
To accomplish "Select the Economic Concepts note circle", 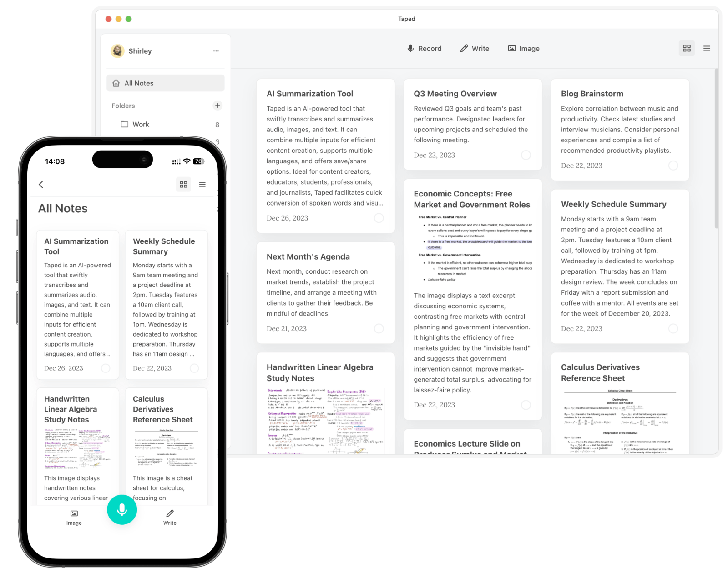I will (x=526, y=405).
